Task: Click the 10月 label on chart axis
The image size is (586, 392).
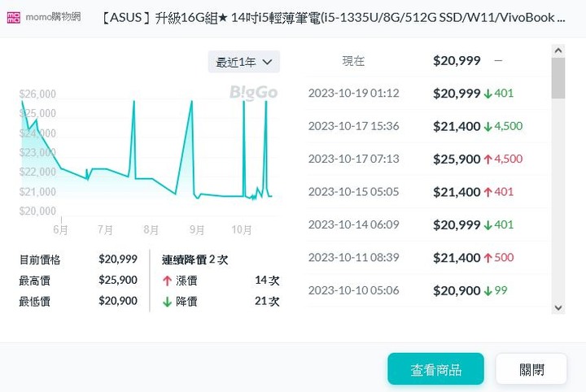Action: (242, 229)
